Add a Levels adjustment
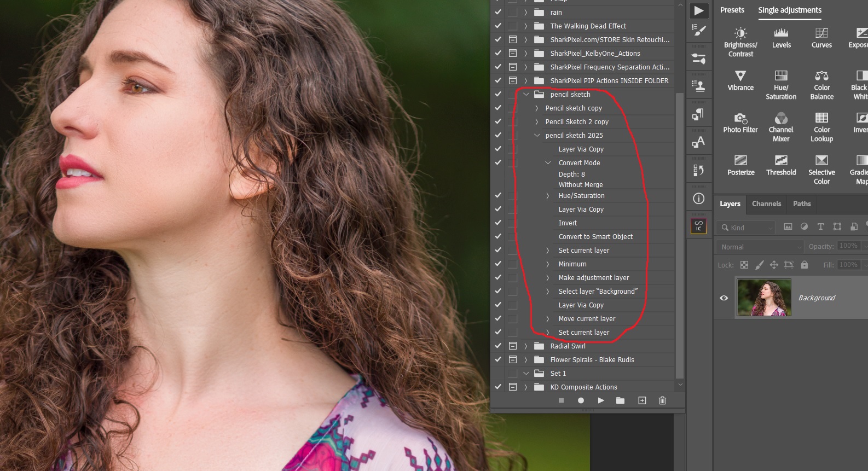The image size is (868, 471). pyautogui.click(x=781, y=33)
